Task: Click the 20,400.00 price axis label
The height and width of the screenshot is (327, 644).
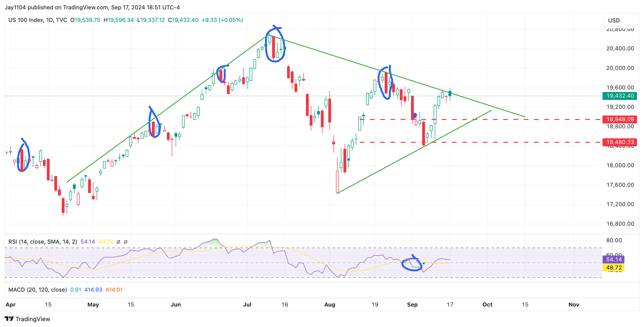Action: pyautogui.click(x=620, y=48)
